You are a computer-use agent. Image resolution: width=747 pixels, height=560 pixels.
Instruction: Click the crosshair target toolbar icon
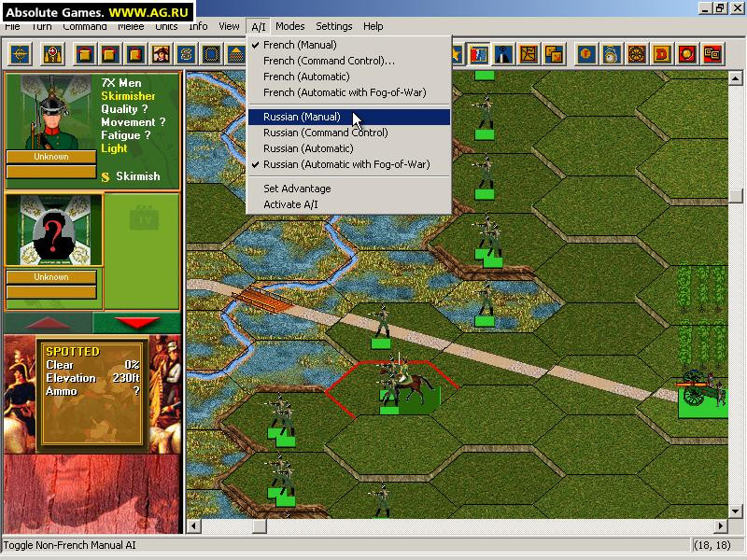click(20, 54)
